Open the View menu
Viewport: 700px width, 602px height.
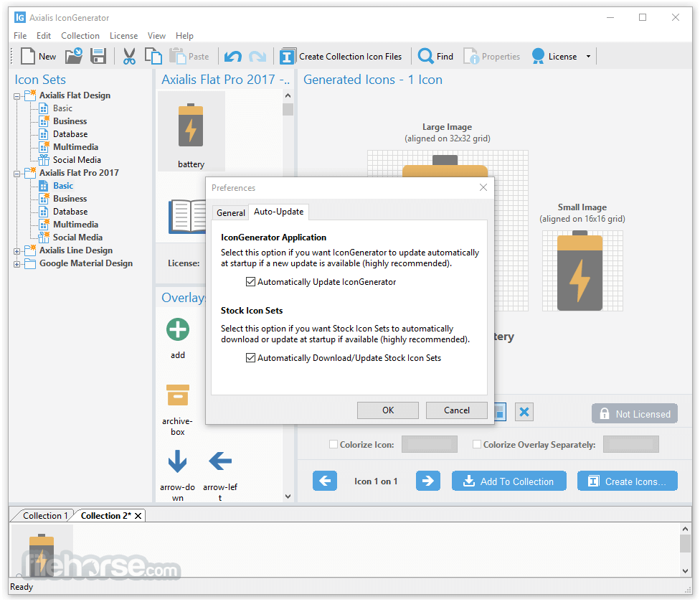pos(156,36)
